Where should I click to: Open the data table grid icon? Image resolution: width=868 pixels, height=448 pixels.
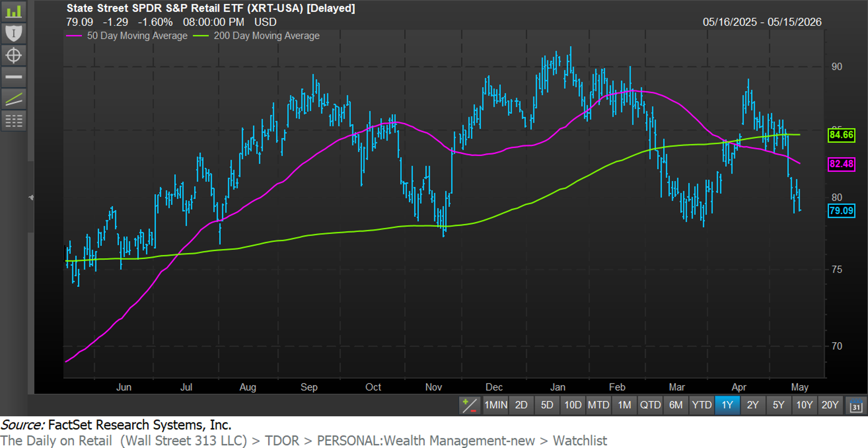tap(14, 121)
